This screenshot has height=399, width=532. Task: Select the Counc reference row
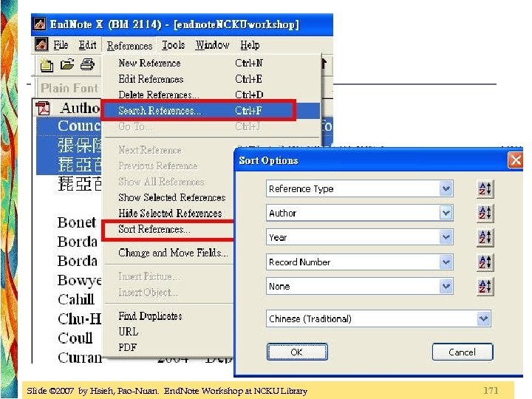79,126
